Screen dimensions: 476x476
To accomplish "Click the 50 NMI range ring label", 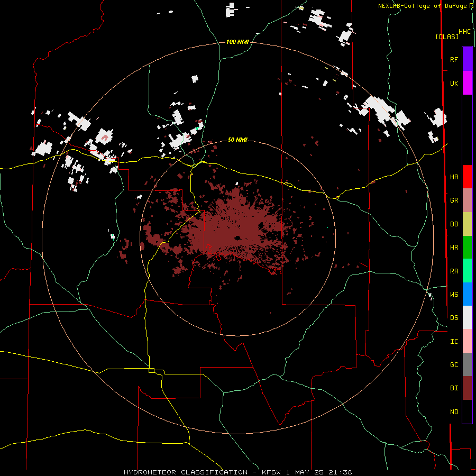I will 237,140.
